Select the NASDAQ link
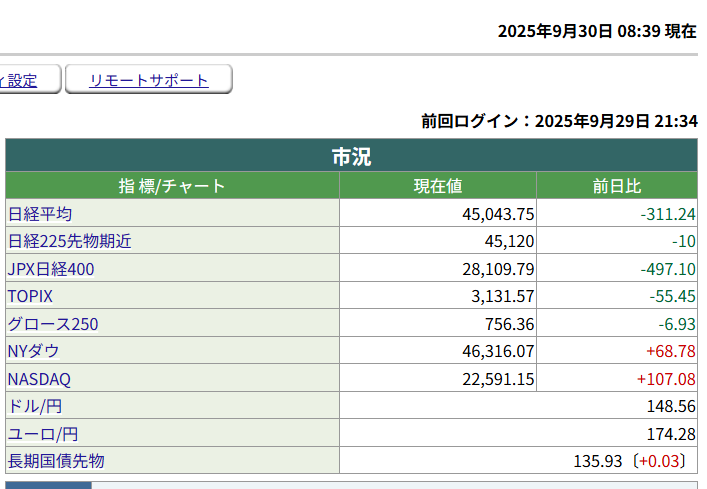The width and height of the screenshot is (707, 489). click(x=39, y=379)
